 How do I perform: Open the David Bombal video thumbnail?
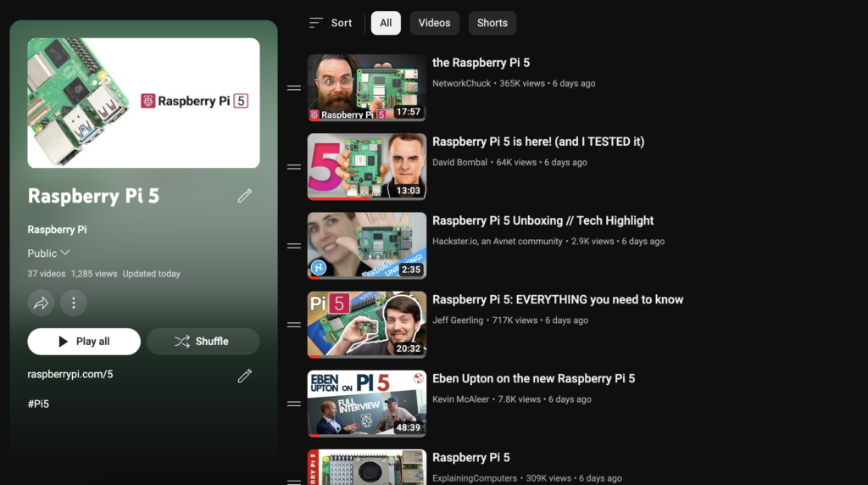[x=367, y=167]
